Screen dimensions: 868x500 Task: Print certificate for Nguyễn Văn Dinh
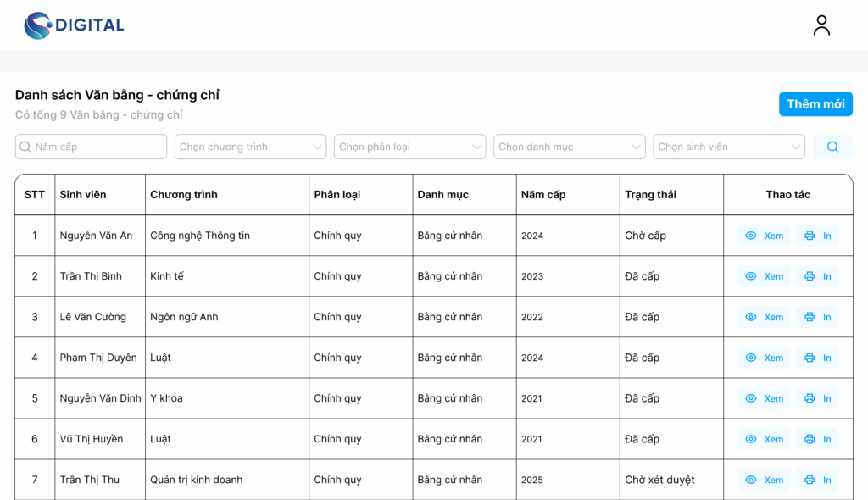(x=817, y=398)
